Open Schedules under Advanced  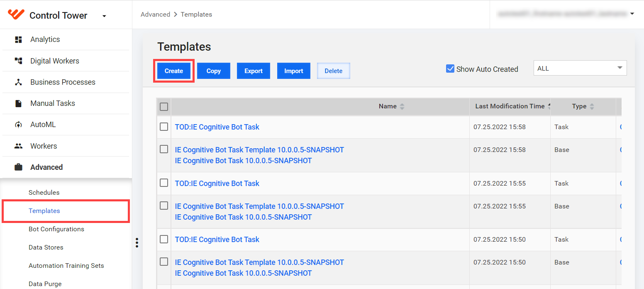(x=44, y=193)
